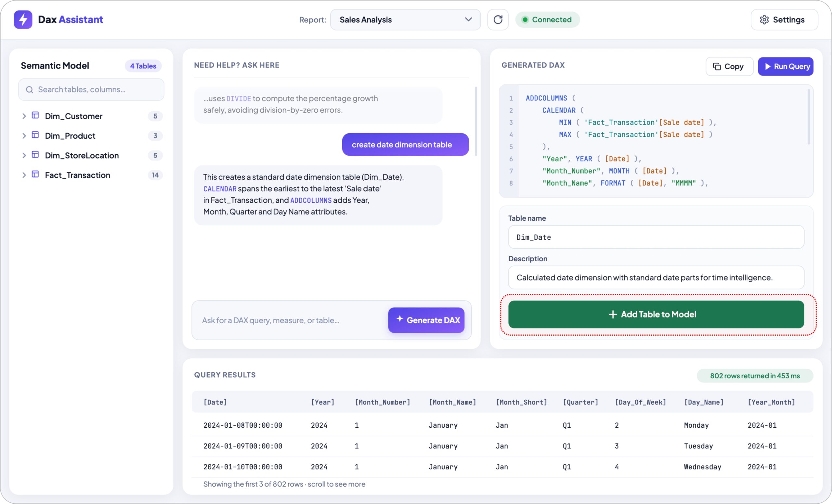This screenshot has width=832, height=504.
Task: Click the Generate DAX button
Action: click(x=426, y=320)
